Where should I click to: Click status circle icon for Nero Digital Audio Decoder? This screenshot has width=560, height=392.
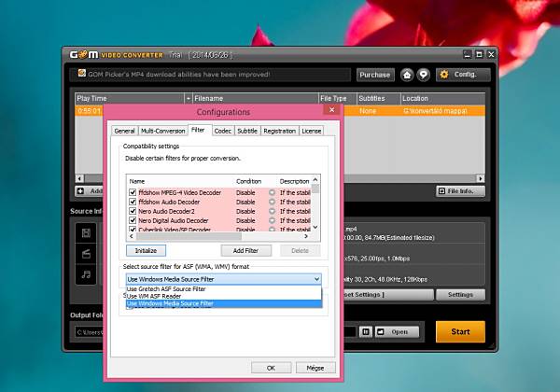click(x=273, y=220)
